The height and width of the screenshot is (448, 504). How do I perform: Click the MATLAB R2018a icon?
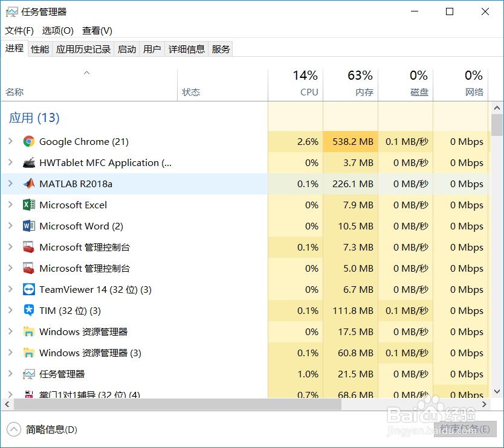(x=28, y=184)
